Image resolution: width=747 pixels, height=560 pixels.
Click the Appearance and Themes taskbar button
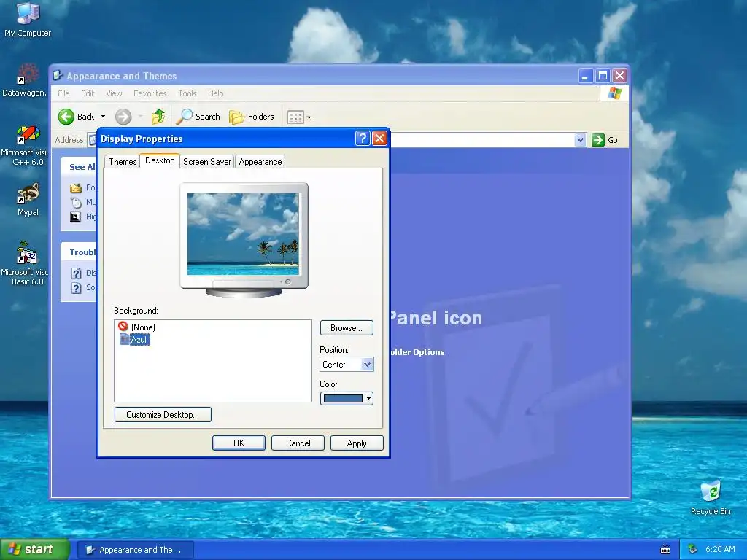point(135,550)
